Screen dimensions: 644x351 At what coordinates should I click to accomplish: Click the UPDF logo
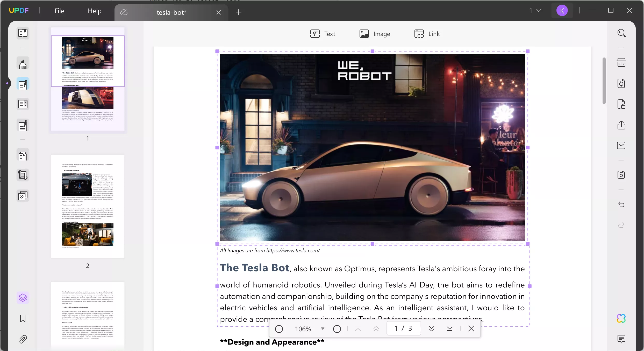tap(19, 11)
